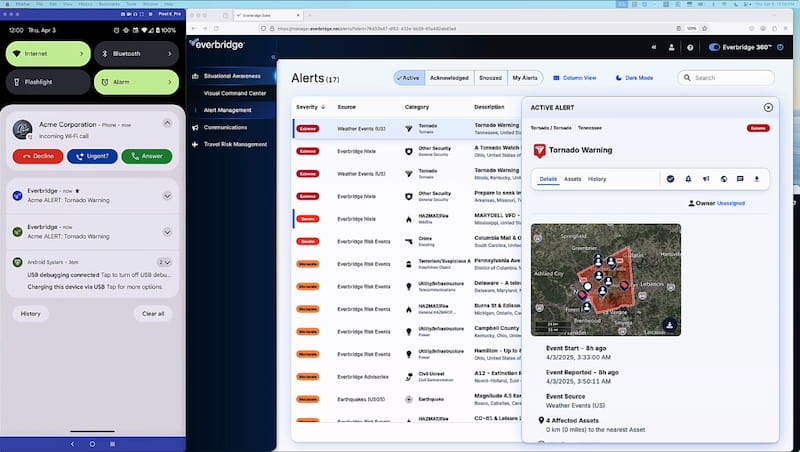Click the tornado map thumbnail
The height and width of the screenshot is (452, 800).
tap(606, 280)
